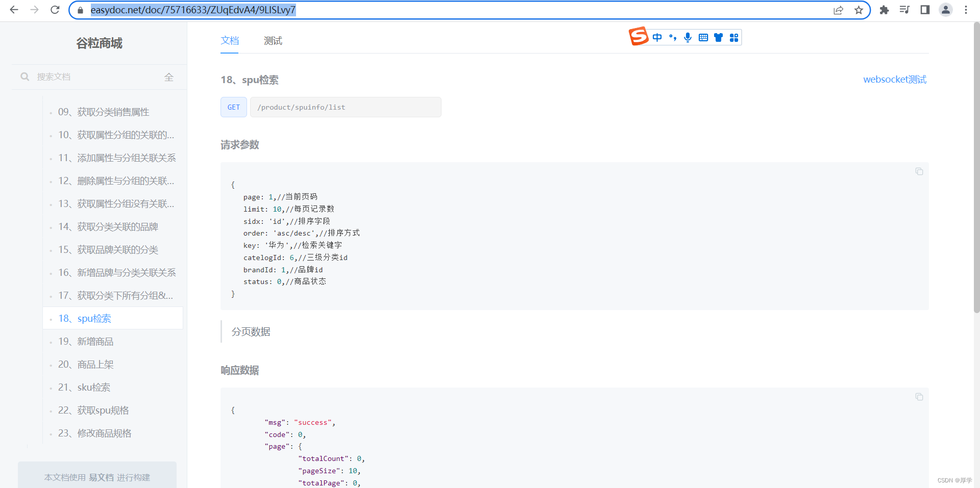980x488 pixels.
Task: Toggle the browser side panel
Action: click(925, 10)
